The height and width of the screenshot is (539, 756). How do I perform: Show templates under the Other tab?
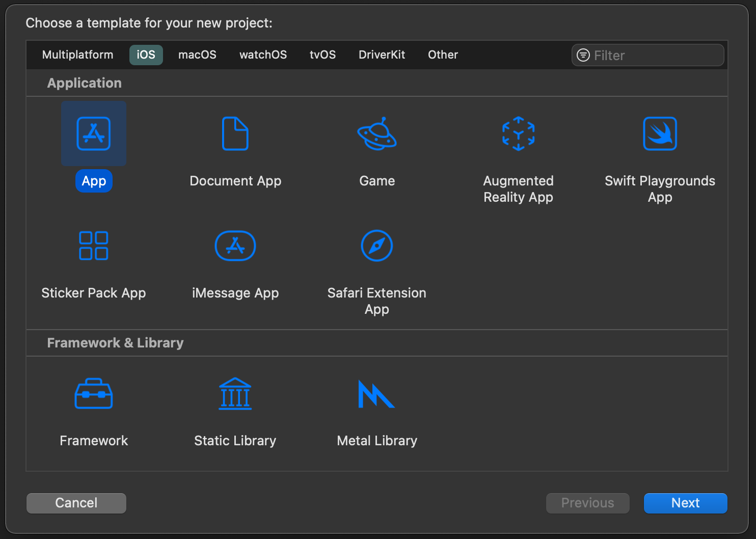coord(443,55)
